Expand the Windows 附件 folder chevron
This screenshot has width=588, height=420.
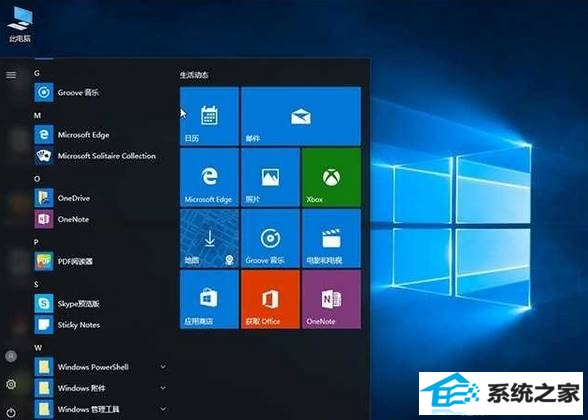[163, 387]
